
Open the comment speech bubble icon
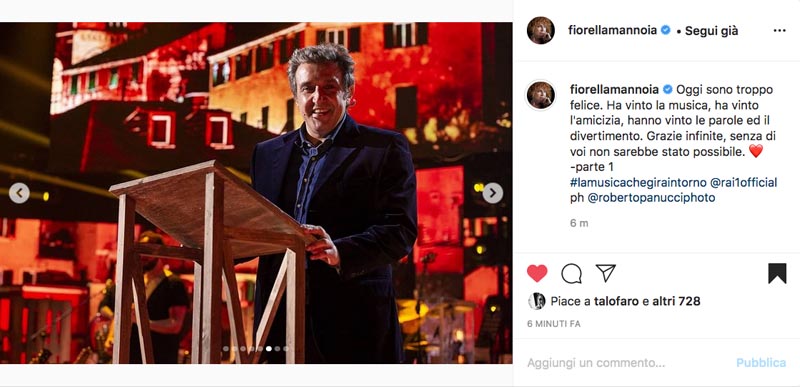[571, 273]
